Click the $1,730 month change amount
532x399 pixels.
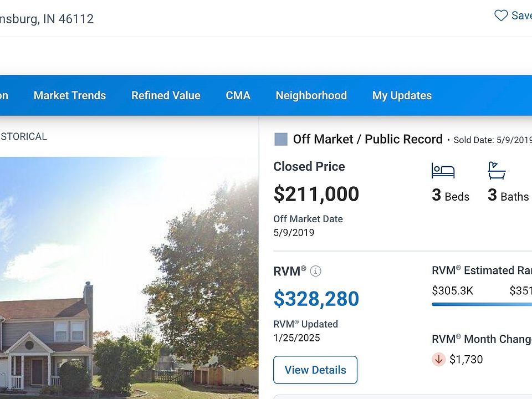[466, 359]
